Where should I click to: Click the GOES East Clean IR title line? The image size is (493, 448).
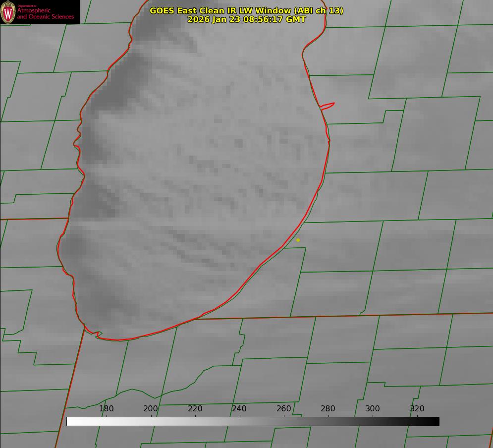tap(247, 10)
